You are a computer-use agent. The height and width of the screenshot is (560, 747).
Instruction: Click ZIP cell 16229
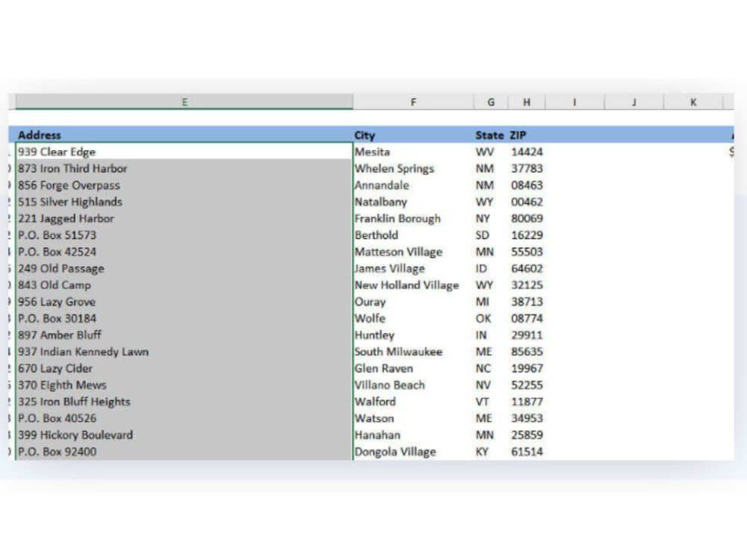point(527,234)
